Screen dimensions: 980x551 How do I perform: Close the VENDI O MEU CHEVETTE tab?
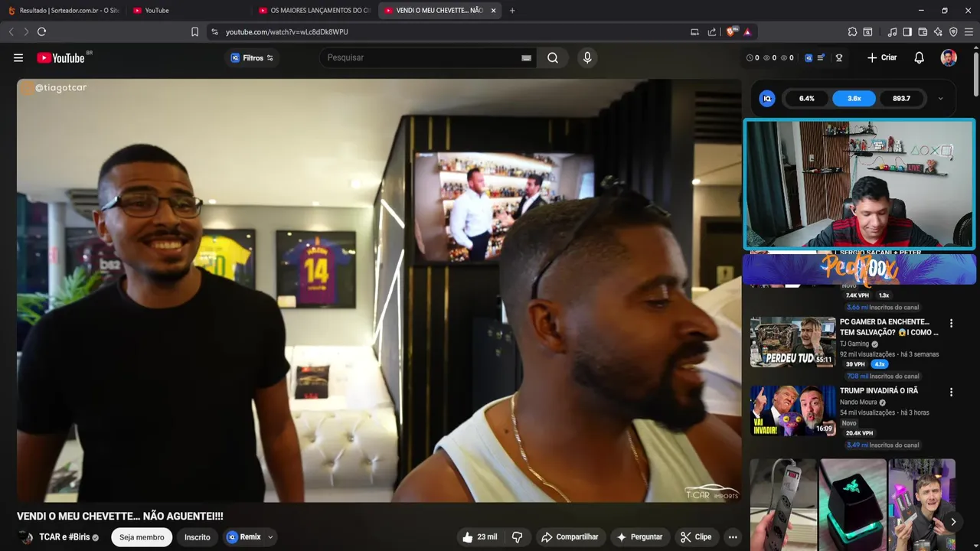493,10
